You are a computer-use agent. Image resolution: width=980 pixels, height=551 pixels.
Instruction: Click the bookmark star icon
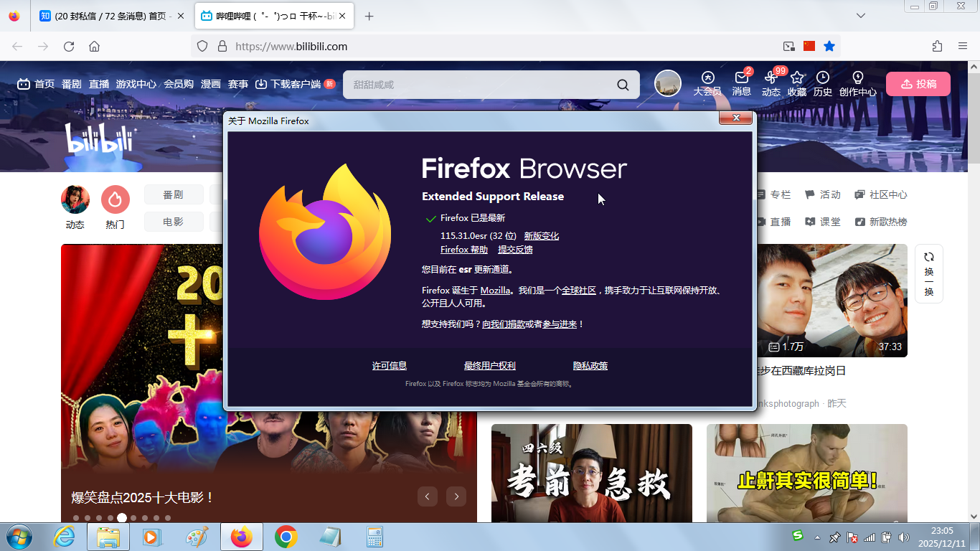(829, 46)
